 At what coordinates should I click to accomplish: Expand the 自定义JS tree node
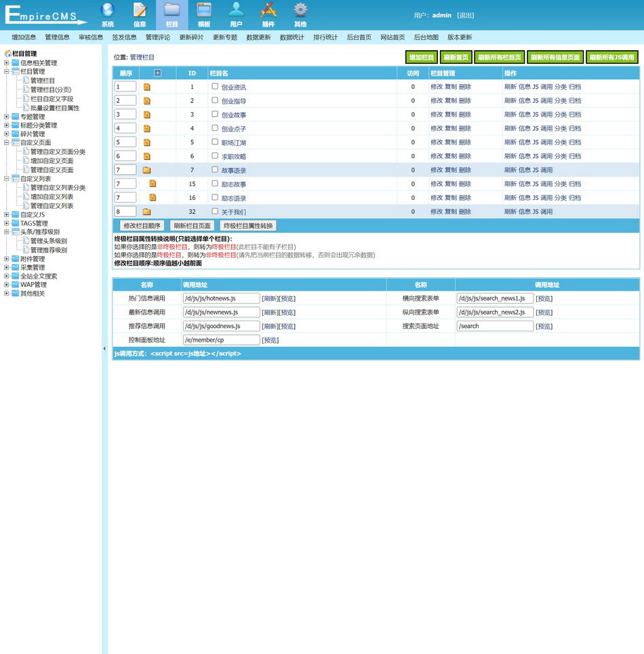(x=7, y=214)
